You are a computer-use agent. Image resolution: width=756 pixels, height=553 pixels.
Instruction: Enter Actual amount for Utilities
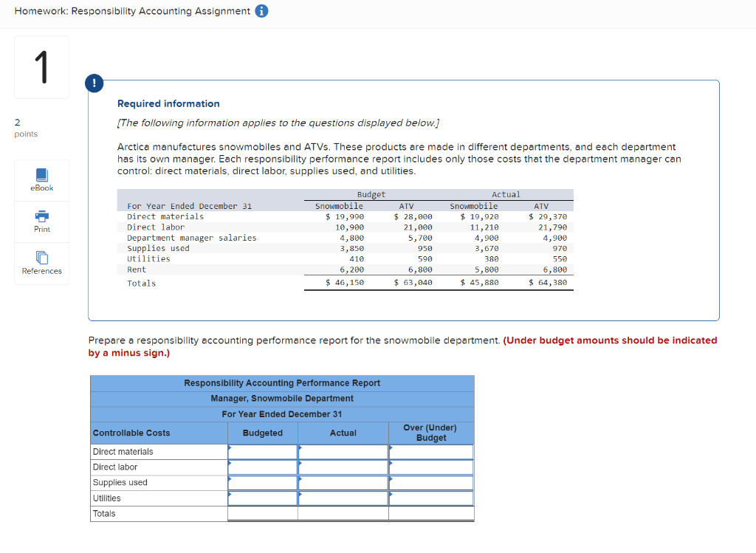[x=343, y=498]
